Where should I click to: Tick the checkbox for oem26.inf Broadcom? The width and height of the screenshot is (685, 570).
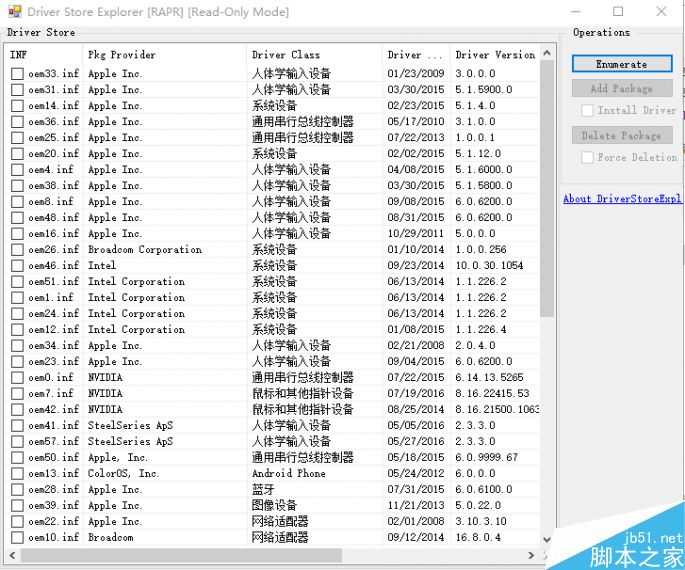coord(17,250)
